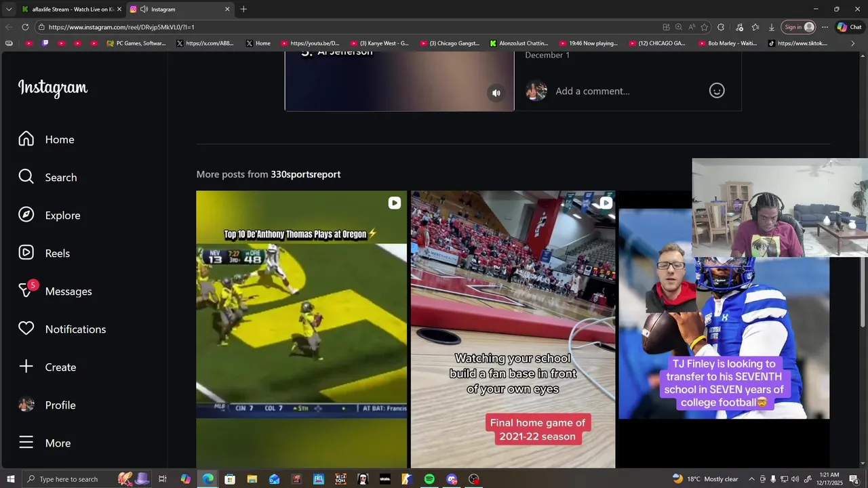This screenshot has width=868, height=488.
Task: Click Create plus in sidebar
Action: point(47,367)
